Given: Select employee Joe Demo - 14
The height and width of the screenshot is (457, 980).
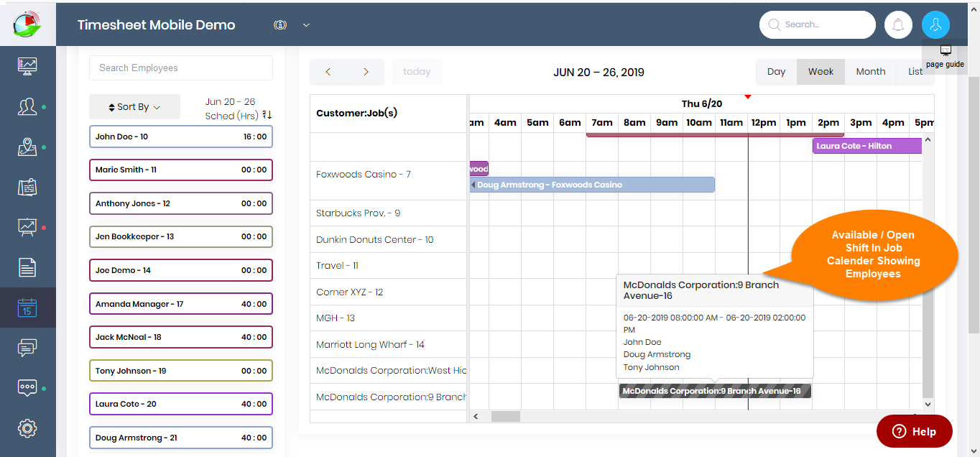Looking at the screenshot, I should (x=181, y=270).
